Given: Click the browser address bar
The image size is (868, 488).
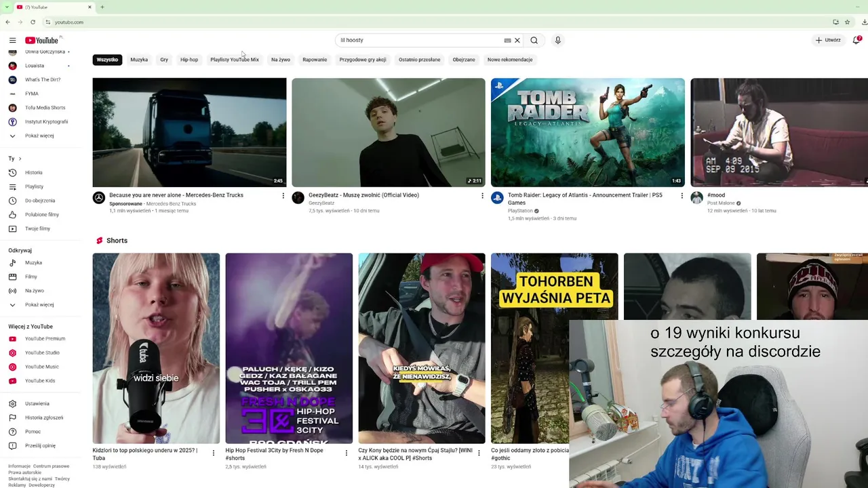Looking at the screenshot, I should click(434, 22).
